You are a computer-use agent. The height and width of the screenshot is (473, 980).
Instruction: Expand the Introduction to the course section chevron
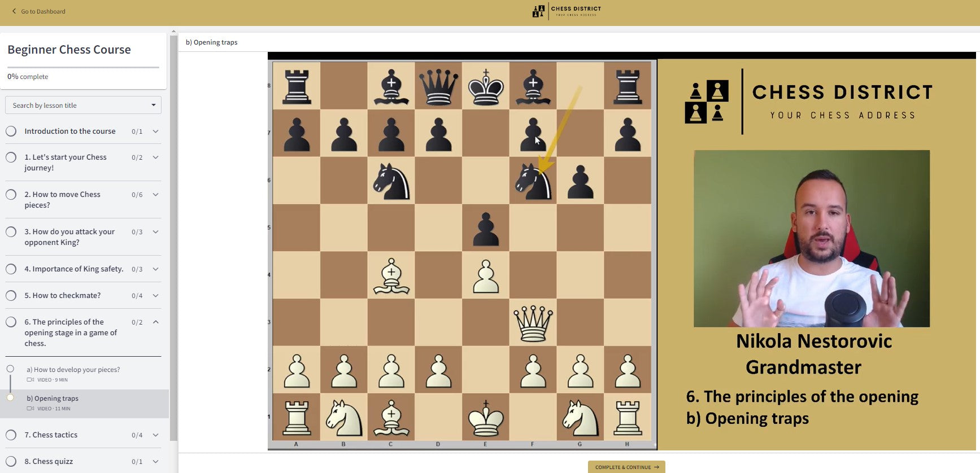[x=155, y=131]
